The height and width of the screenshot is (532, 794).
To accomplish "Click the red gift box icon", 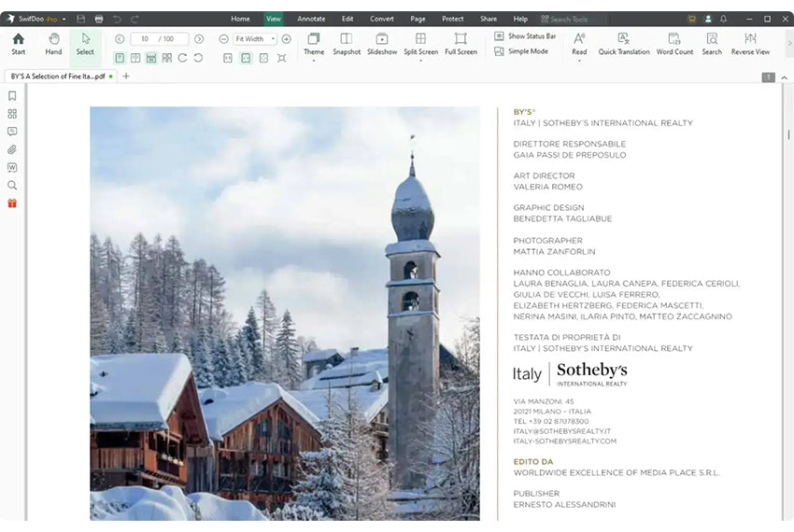I will point(12,203).
